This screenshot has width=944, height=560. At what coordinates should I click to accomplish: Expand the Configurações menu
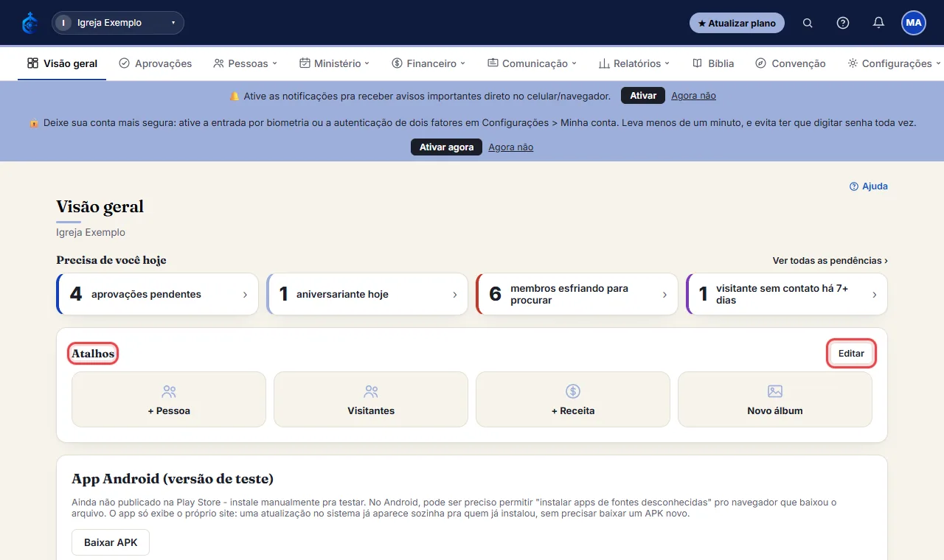click(x=894, y=63)
